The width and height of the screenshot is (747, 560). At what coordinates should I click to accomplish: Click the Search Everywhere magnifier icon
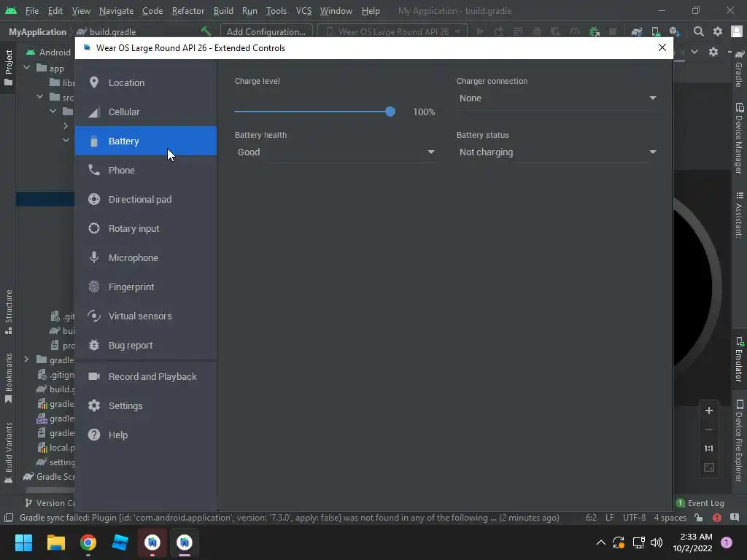[698, 31]
